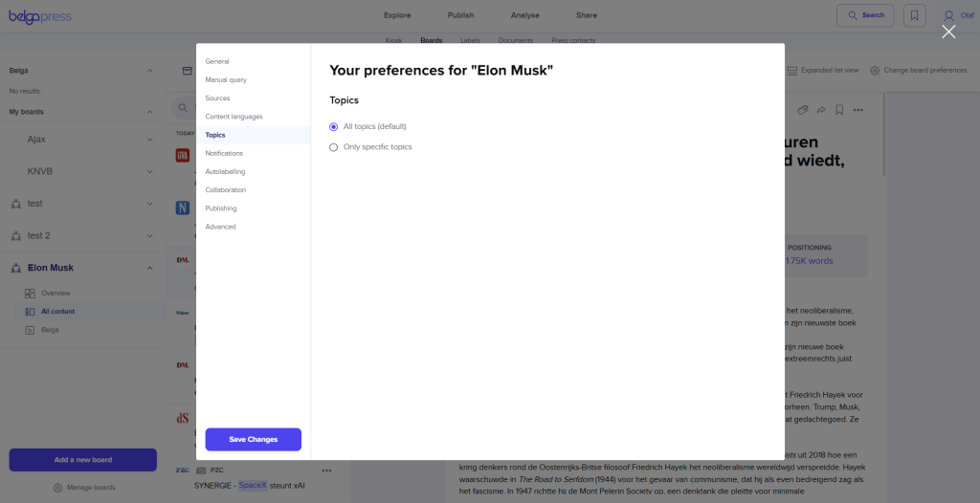Click the bookmark icon in the top bar
980x503 pixels.
tap(915, 15)
